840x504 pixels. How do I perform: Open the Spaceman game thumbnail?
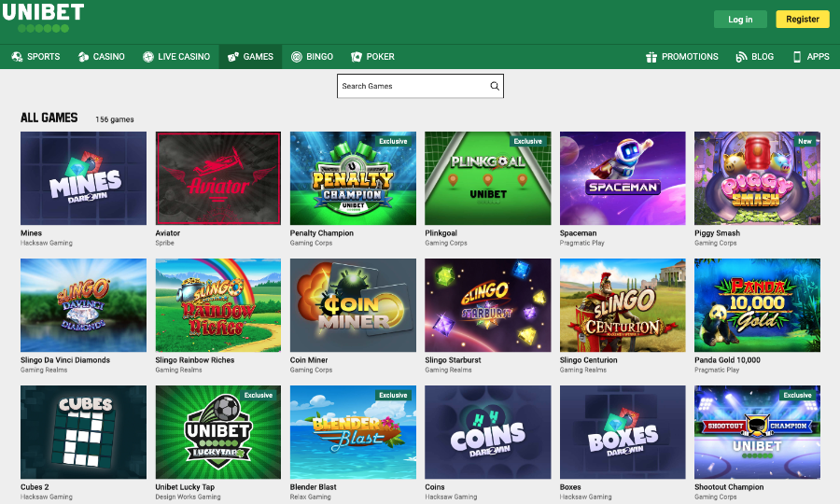coord(623,178)
